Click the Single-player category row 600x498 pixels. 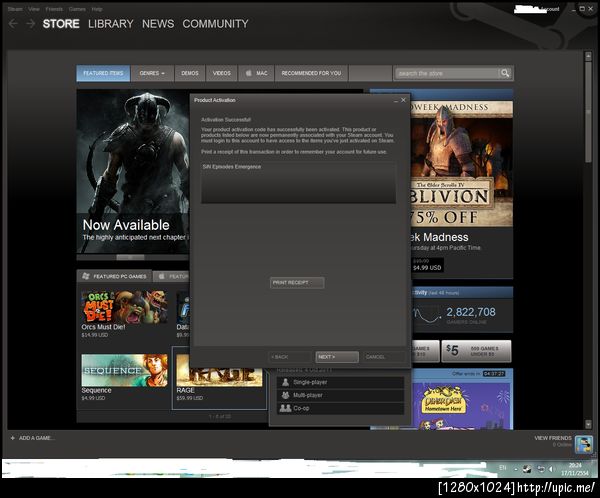341,382
